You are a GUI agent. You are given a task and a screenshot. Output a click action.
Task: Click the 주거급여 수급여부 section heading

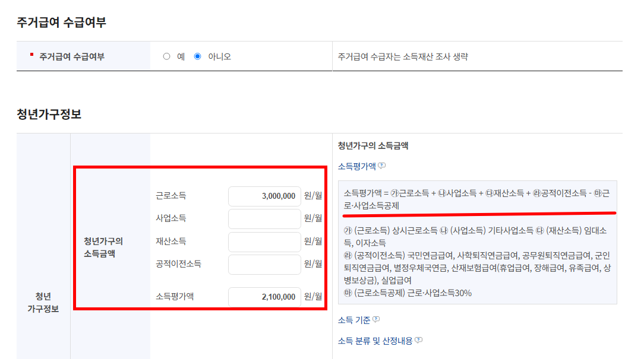tap(62, 22)
